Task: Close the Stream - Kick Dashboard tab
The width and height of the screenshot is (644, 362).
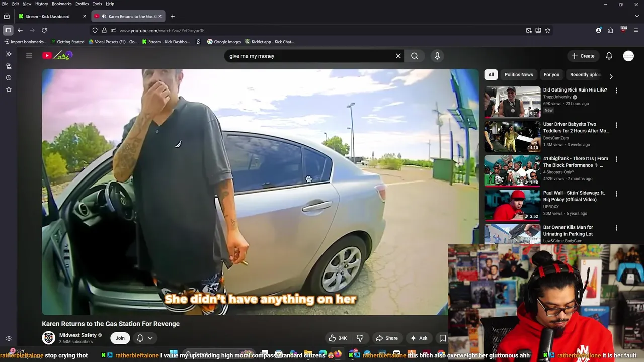Action: point(85,16)
